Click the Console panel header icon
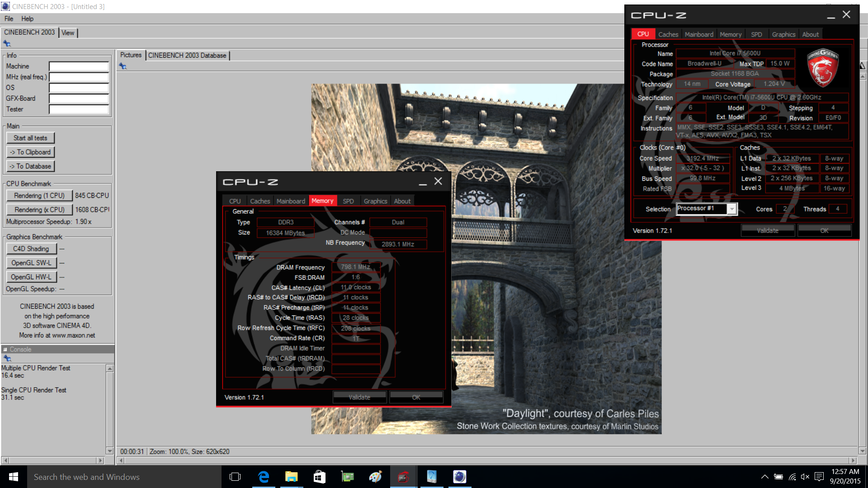 (x=5, y=349)
